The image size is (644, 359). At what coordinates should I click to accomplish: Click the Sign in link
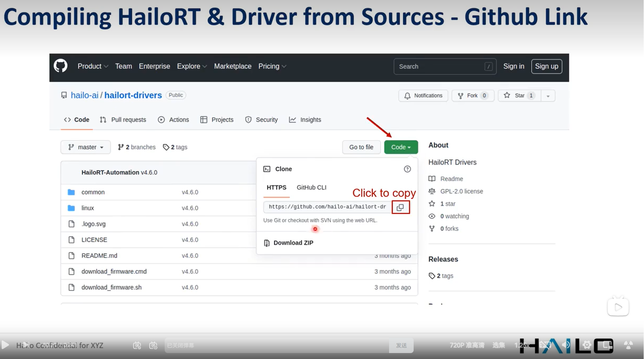click(514, 66)
